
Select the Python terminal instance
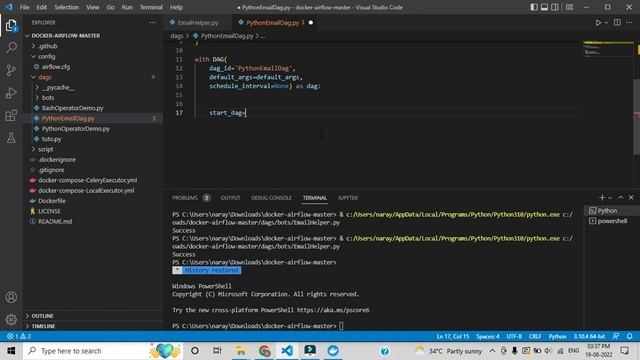pos(612,211)
